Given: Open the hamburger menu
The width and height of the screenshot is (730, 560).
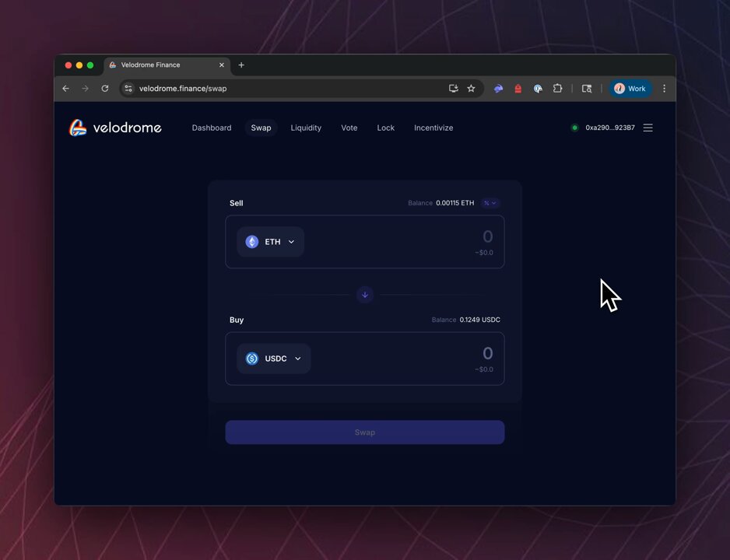Looking at the screenshot, I should pos(648,128).
